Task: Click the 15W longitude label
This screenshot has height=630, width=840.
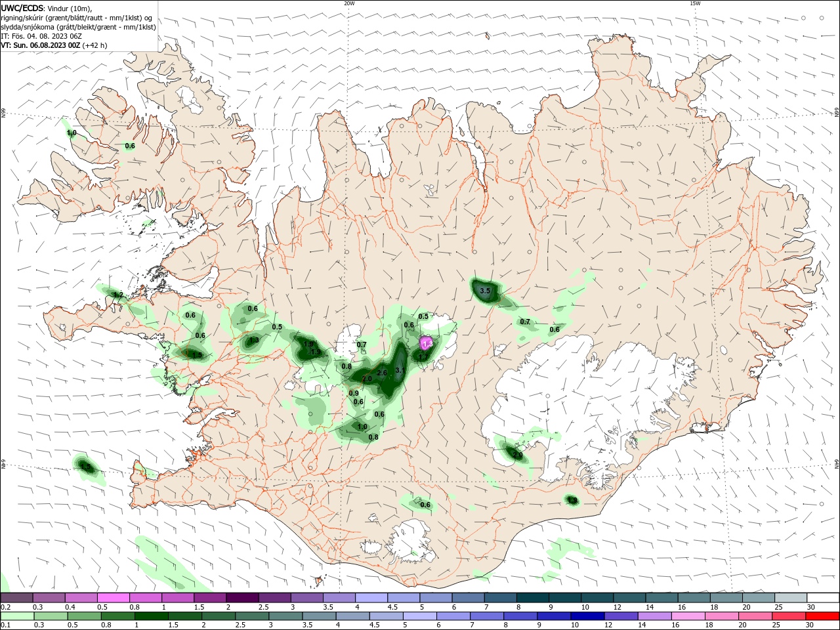Action: tap(695, 3)
